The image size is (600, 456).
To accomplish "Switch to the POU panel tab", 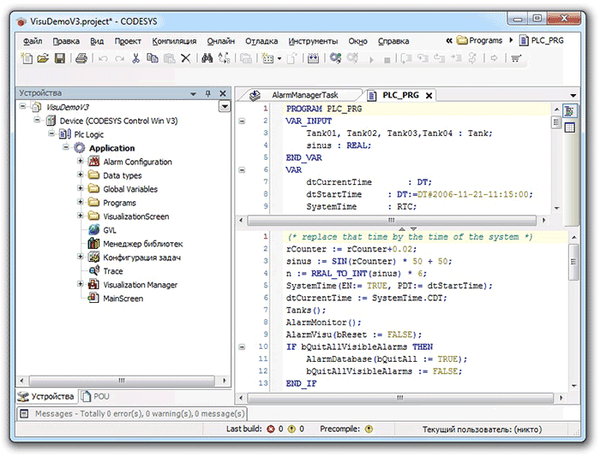I will click(x=100, y=396).
